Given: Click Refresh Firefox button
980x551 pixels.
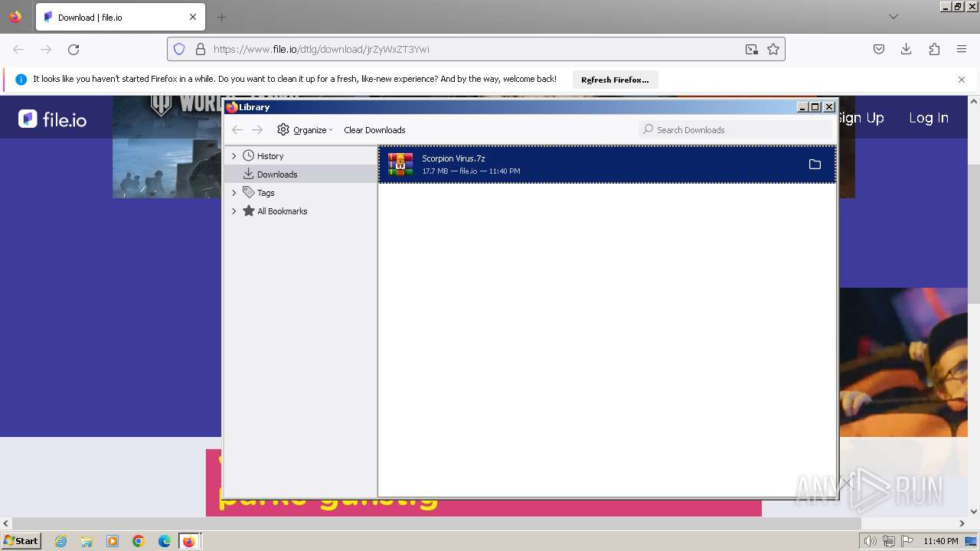Looking at the screenshot, I should coord(615,80).
